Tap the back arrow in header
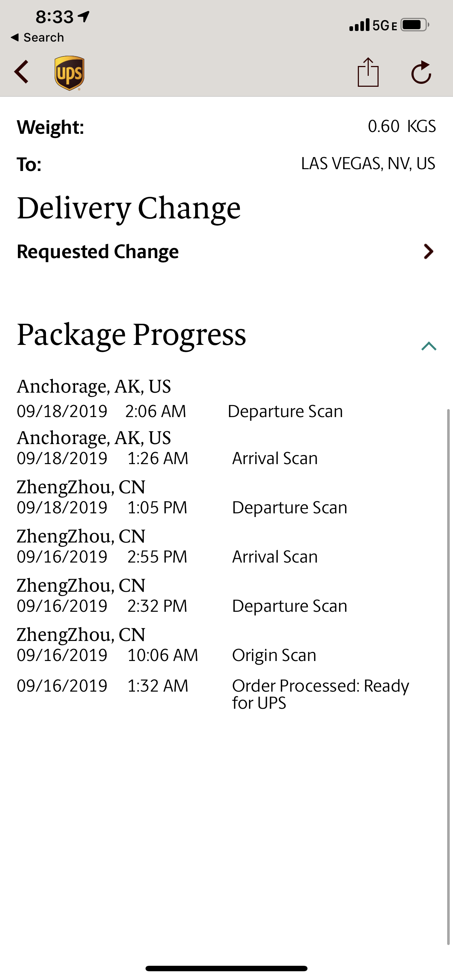This screenshot has height=980, width=453. pyautogui.click(x=21, y=71)
